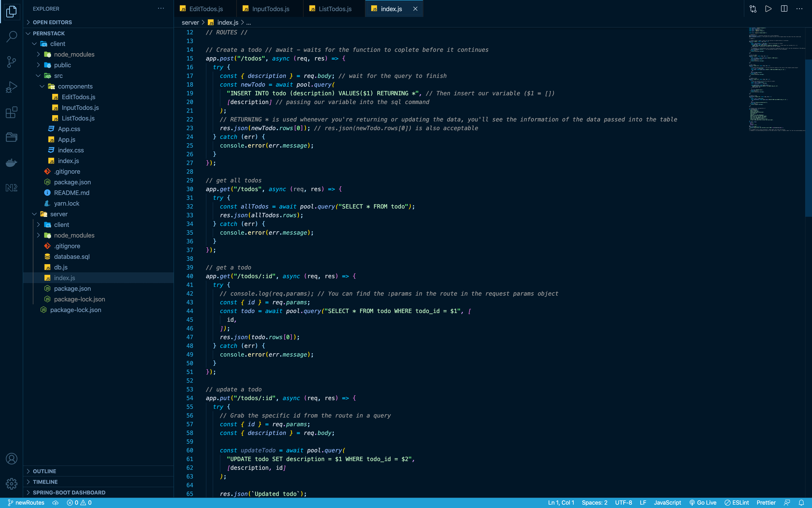
Task: Open InputTodos.js in the file tree
Action: point(98,107)
